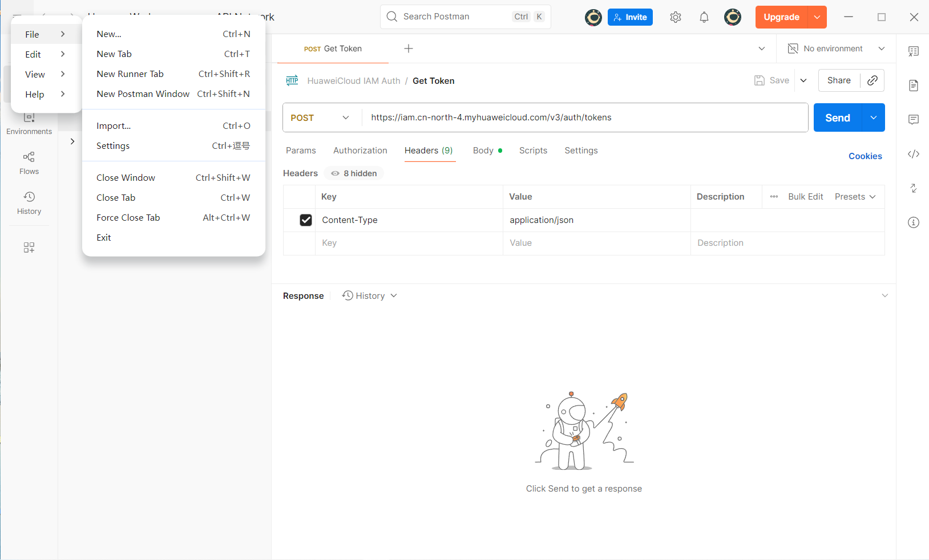Open the Edit submenu

point(46,54)
